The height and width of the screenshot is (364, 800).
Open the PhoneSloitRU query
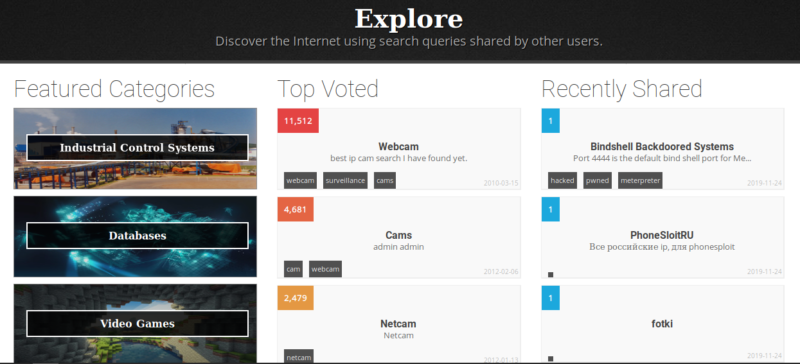click(662, 235)
